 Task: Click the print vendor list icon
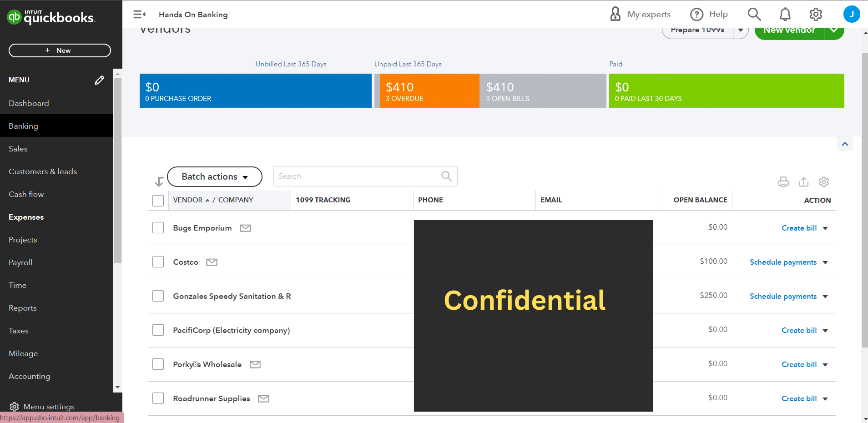(783, 182)
